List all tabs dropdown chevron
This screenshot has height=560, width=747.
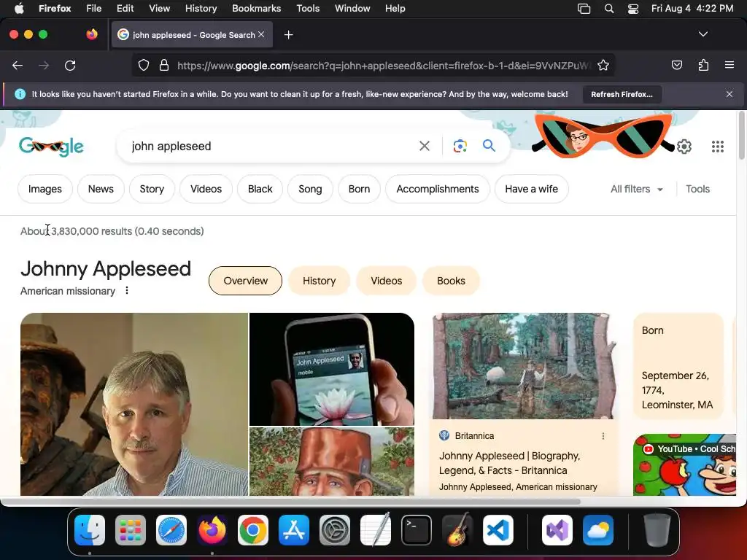(703, 34)
